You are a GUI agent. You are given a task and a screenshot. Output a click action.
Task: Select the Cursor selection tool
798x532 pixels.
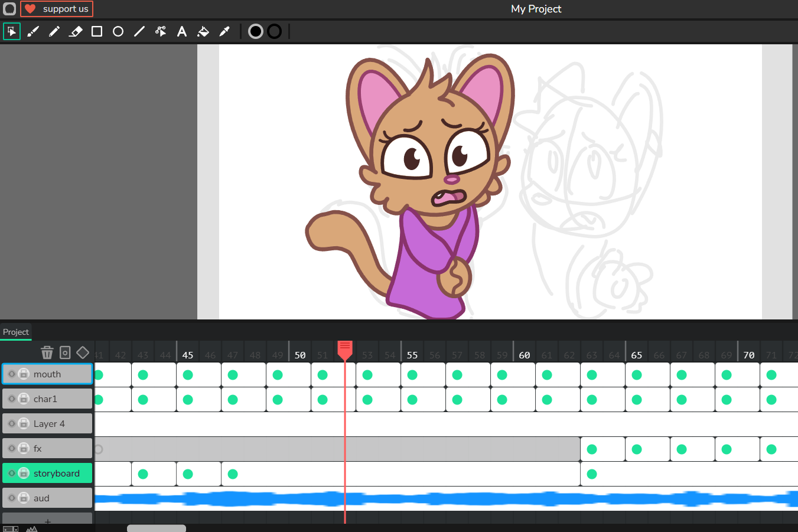[x=12, y=31]
